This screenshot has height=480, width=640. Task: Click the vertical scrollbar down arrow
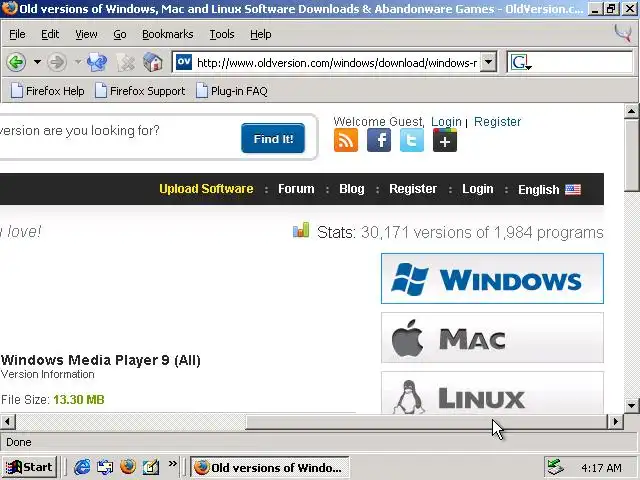point(631,405)
